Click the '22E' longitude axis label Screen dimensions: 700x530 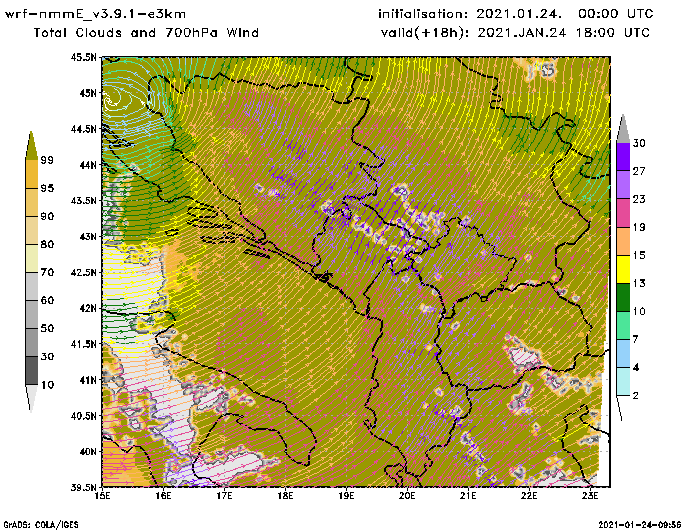pyautogui.click(x=529, y=496)
